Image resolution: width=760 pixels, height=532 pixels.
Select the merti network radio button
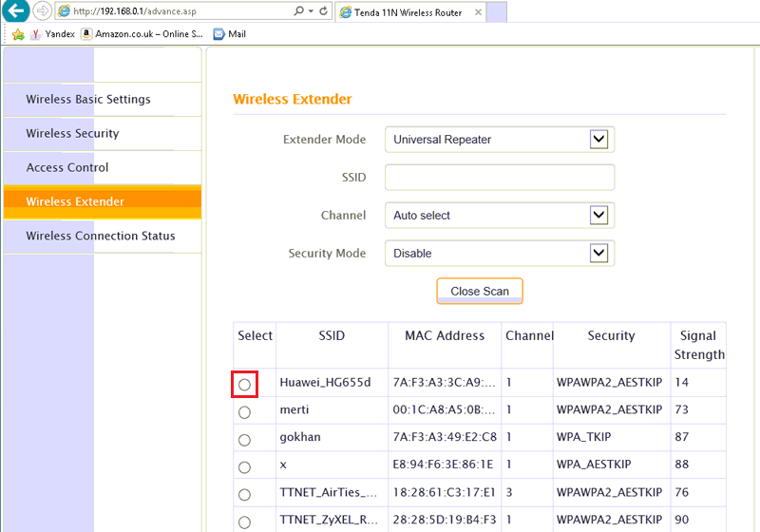point(244,412)
